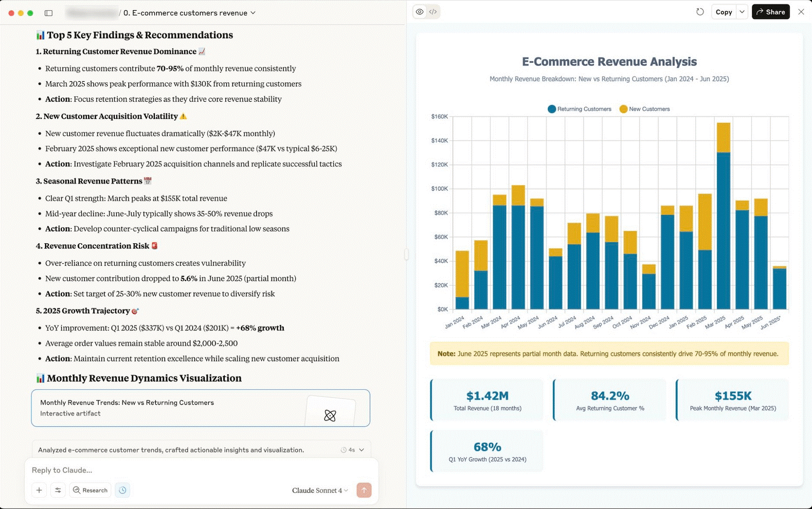The width and height of the screenshot is (812, 509).
Task: Open the Claude Sonnet 4 model selector
Action: click(320, 490)
